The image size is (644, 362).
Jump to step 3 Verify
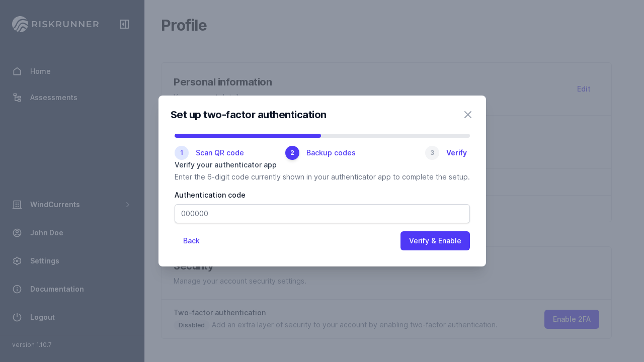point(446,153)
